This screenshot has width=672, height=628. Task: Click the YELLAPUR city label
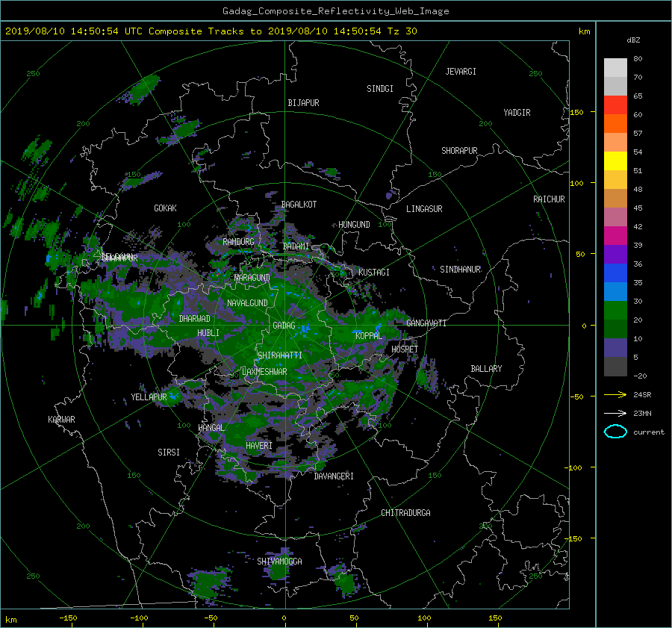[x=149, y=397]
